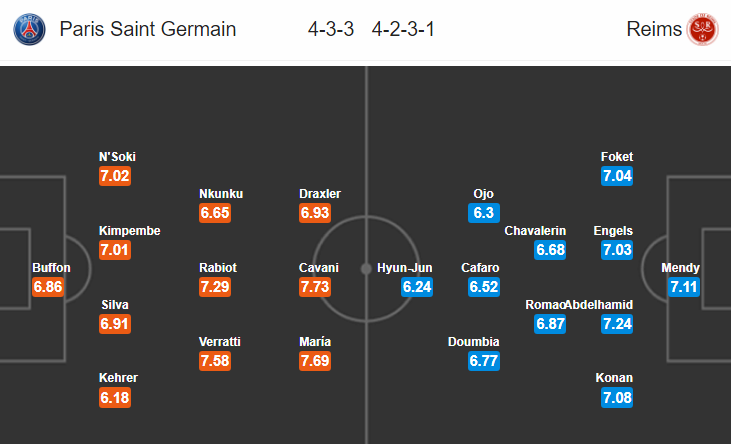Select the 4-3-3 formation label
Viewport: 731px width, 444px height.
[x=331, y=29]
